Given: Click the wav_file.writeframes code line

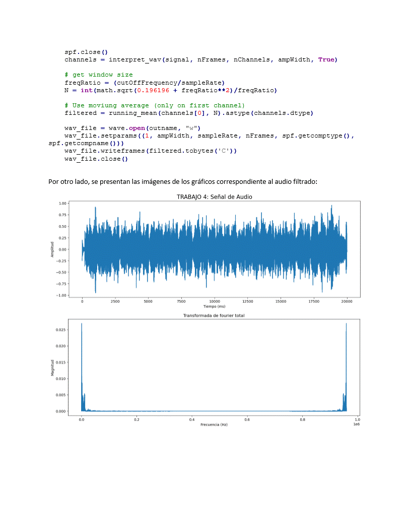Looking at the screenshot, I should pos(151,151).
